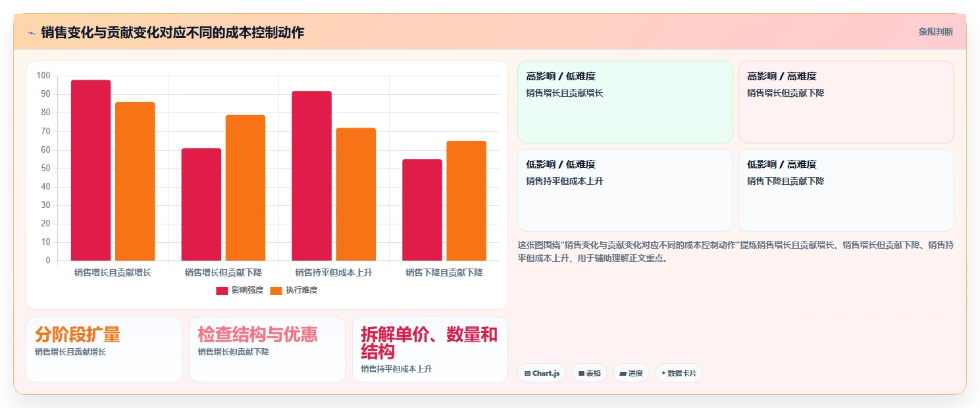Viewport: 980px width, 408px height.
Task: Click x-axis label 销售增长但贡献下降
Action: pyautogui.click(x=223, y=272)
